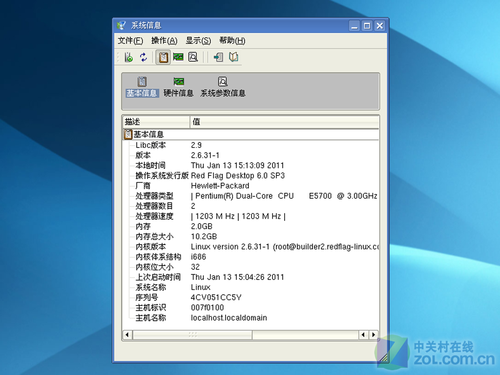
Task: Click the system information title bar icon
Action: click(x=121, y=25)
